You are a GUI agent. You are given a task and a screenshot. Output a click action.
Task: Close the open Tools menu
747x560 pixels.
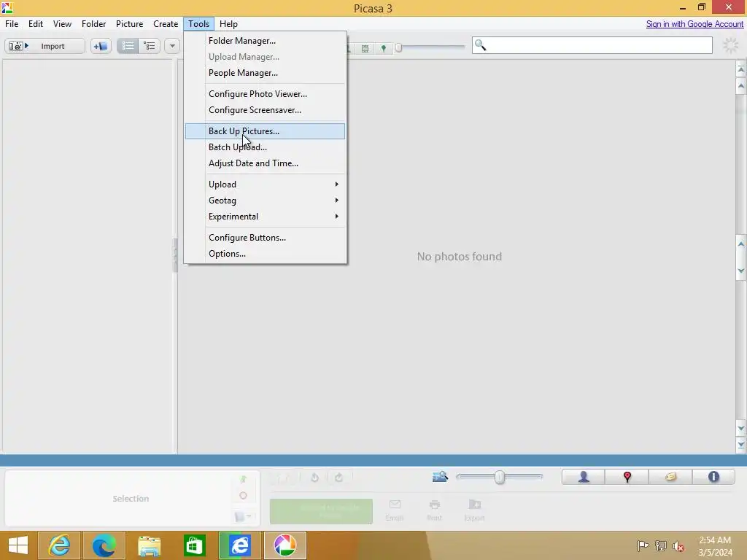198,24
